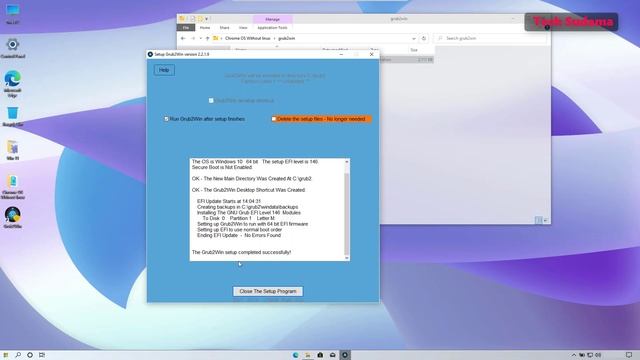Click grub2win breadcrumb in address bar
This screenshot has width=640, height=360.
coord(287,38)
